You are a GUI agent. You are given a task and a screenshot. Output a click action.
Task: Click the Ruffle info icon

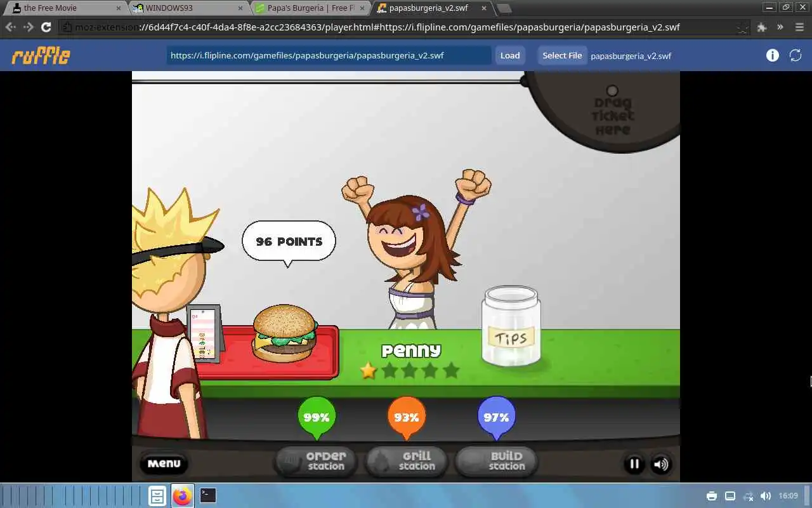tap(772, 55)
